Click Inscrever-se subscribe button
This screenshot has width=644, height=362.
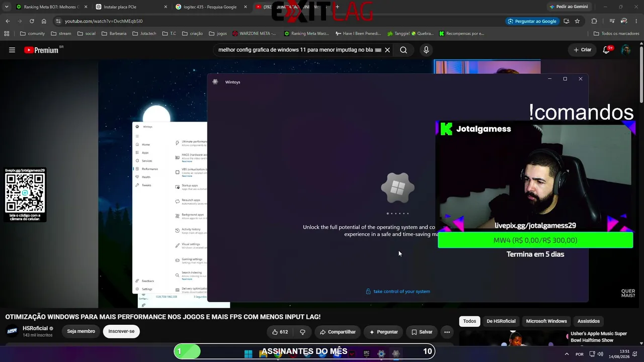point(121,331)
